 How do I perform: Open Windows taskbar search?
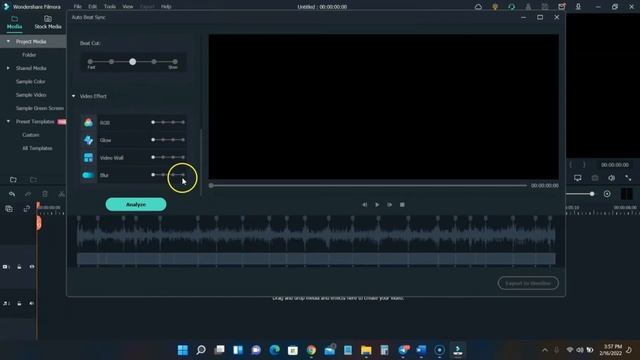pos(201,350)
